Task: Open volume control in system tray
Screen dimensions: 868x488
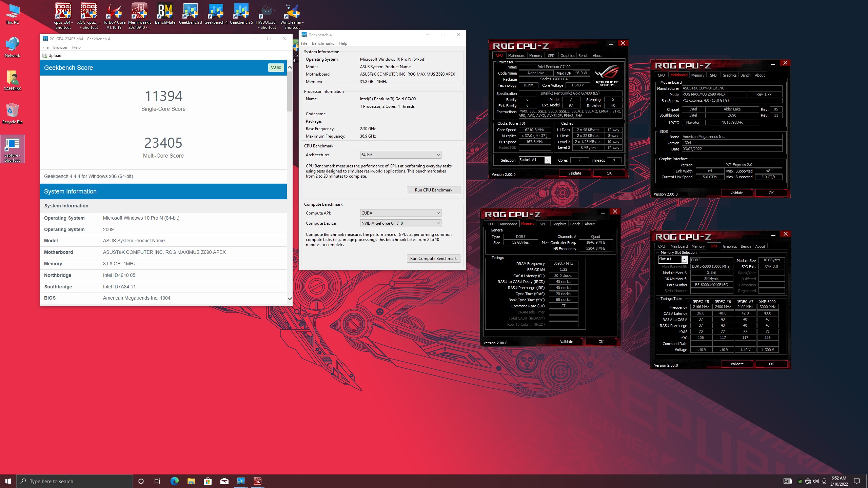Action: (816, 481)
